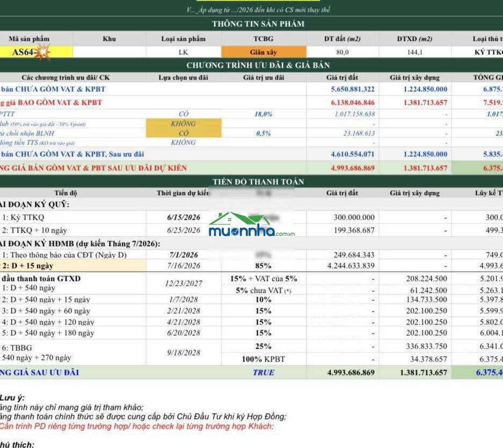The width and height of the screenshot is (503, 448).
Task: Select the '100% KPBT' cell
Action: pyautogui.click(x=264, y=359)
